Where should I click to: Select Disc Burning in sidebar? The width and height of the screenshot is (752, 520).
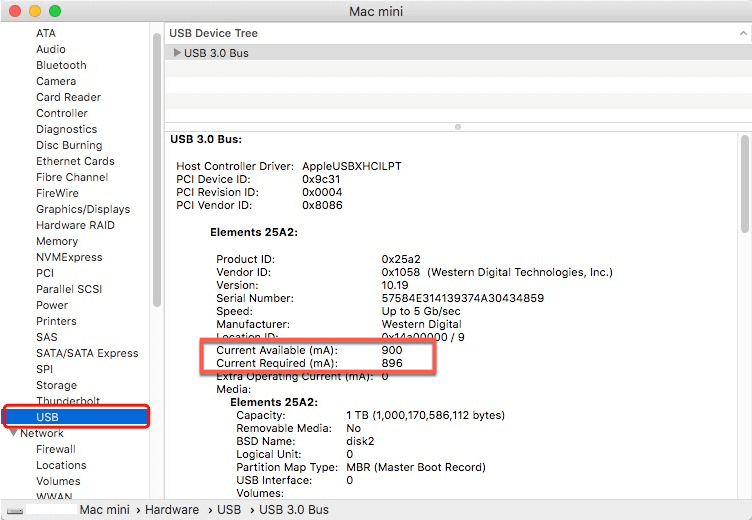pyautogui.click(x=69, y=145)
